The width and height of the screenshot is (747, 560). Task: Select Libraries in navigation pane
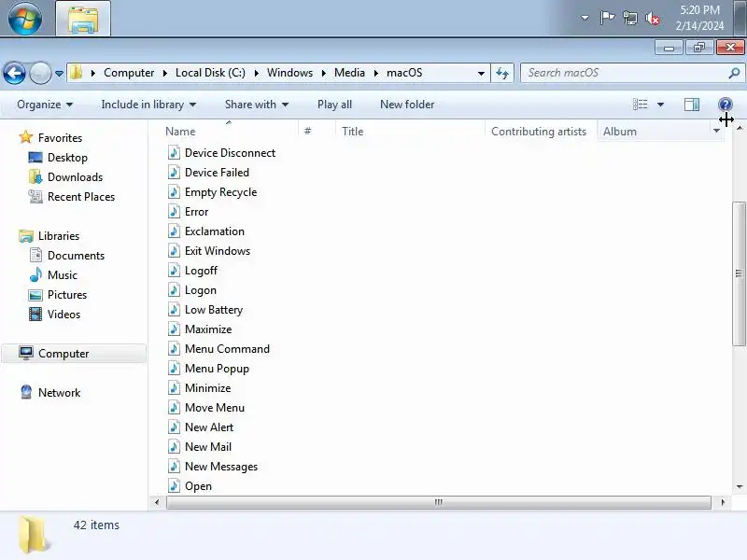[59, 236]
